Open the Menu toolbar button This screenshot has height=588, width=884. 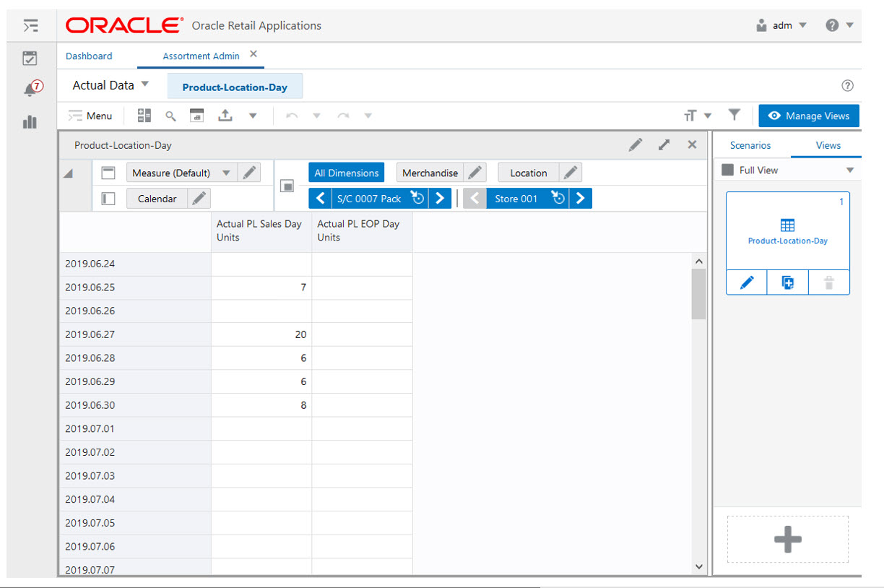(x=90, y=116)
